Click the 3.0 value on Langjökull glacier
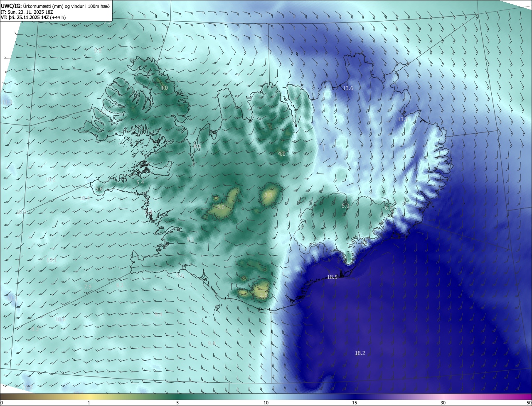This screenshot has height=406, width=532. point(221,207)
